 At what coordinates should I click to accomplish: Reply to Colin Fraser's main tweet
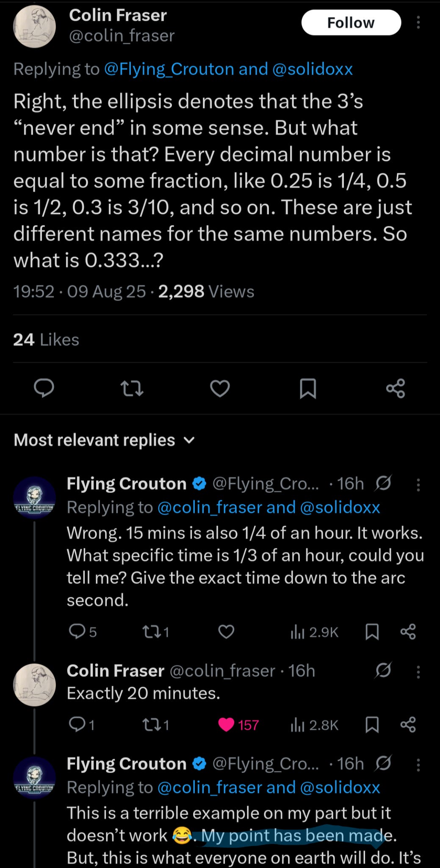click(x=44, y=388)
